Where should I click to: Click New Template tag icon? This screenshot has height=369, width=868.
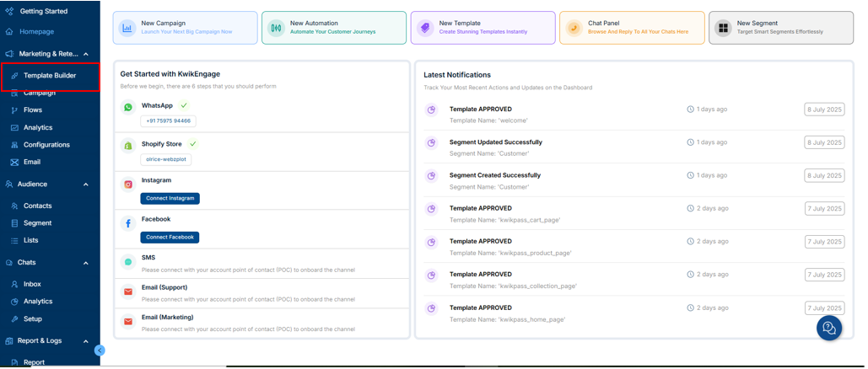pyautogui.click(x=425, y=28)
